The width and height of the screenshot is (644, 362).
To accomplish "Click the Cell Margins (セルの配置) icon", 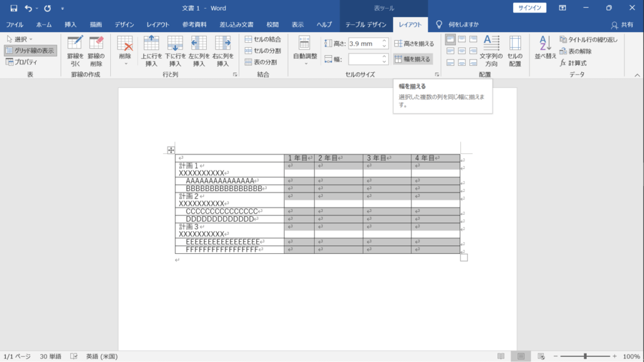I will (x=515, y=51).
